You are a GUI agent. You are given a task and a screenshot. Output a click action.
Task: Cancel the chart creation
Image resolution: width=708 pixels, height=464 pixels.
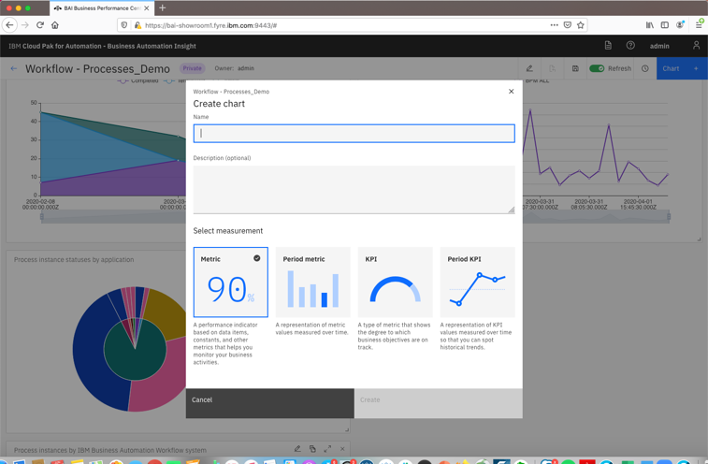click(x=270, y=403)
